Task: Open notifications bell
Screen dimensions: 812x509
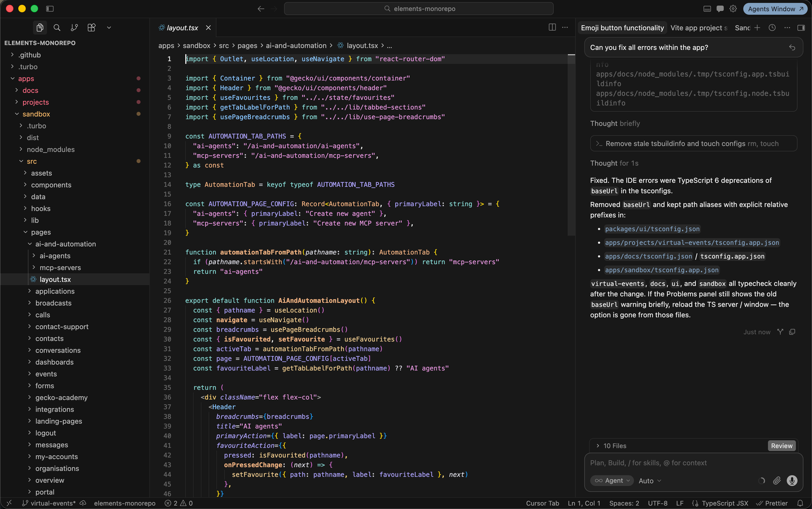Action: (x=800, y=503)
